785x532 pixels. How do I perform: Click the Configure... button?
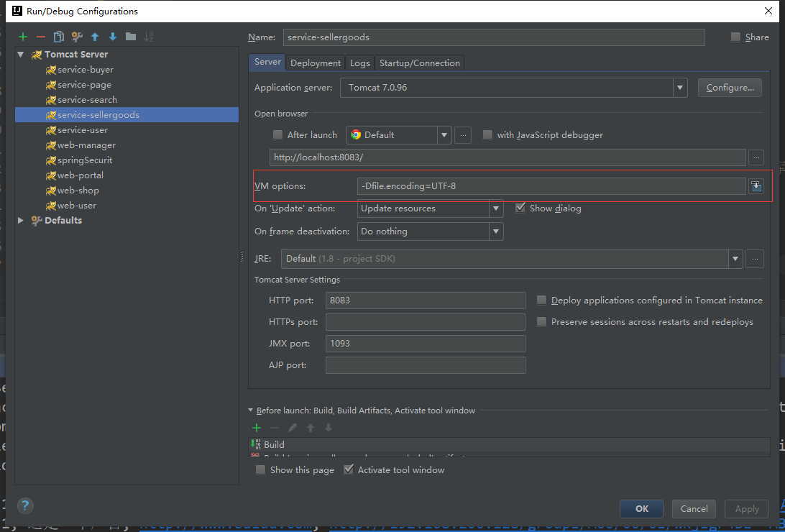730,88
